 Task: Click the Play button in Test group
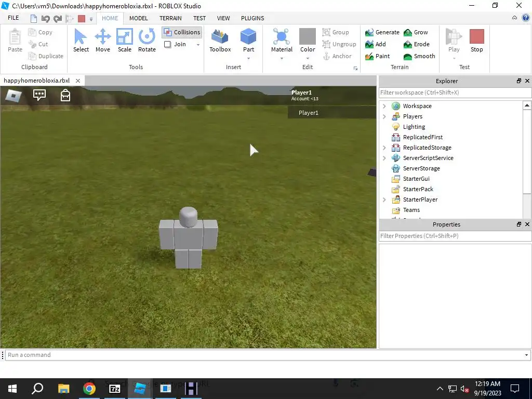(x=454, y=41)
